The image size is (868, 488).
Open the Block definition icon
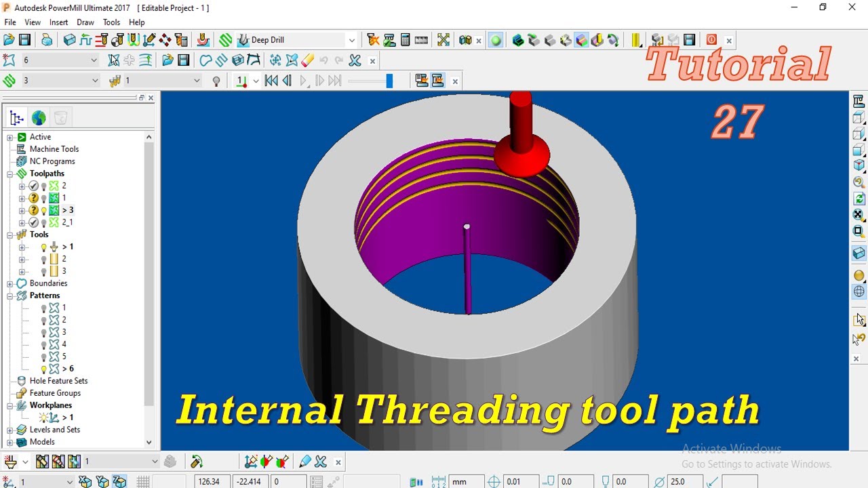[69, 40]
